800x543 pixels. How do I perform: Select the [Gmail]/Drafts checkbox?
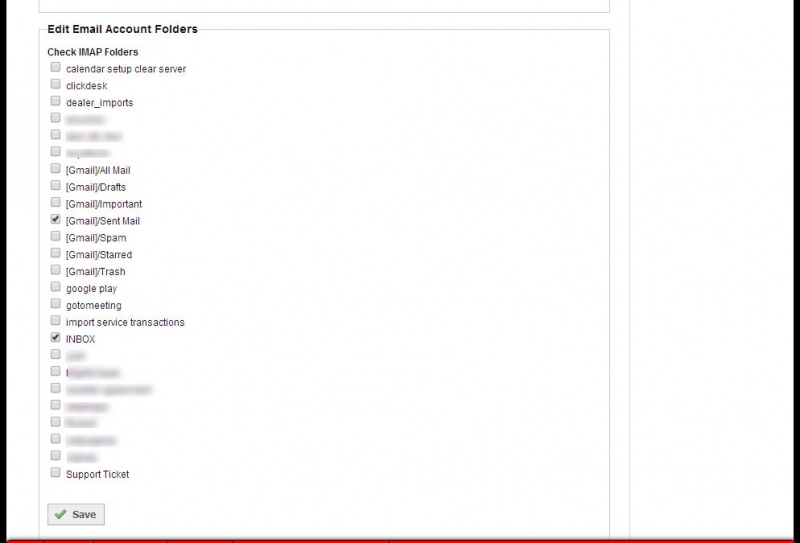coord(56,185)
